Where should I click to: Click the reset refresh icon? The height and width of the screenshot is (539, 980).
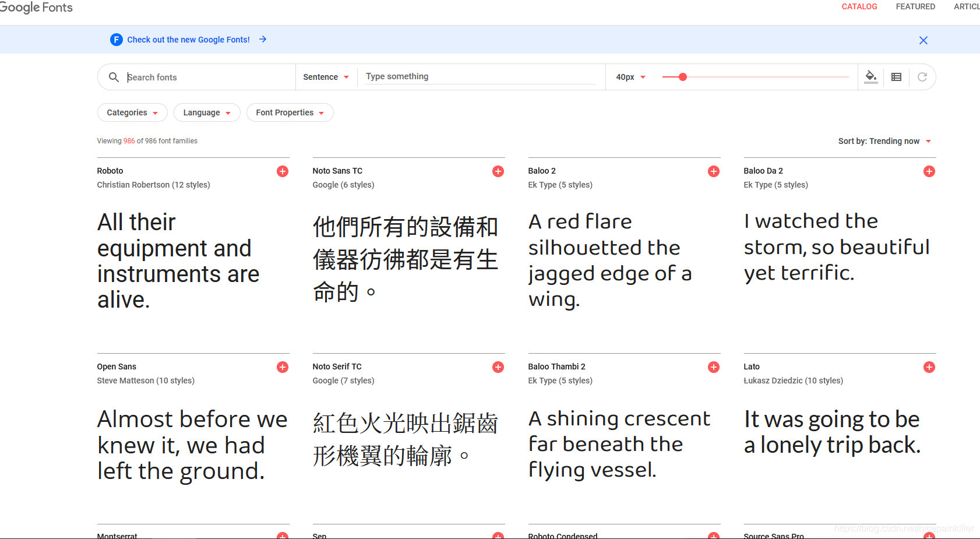point(922,77)
